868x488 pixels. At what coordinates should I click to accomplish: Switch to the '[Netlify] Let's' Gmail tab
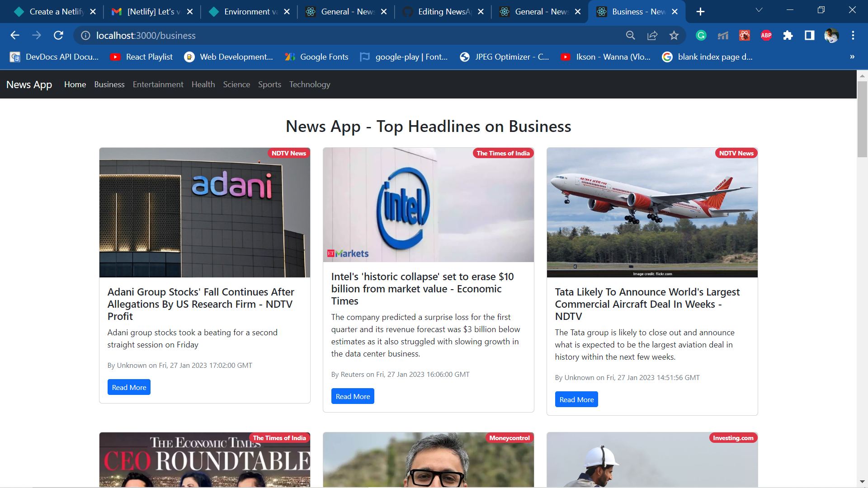153,12
